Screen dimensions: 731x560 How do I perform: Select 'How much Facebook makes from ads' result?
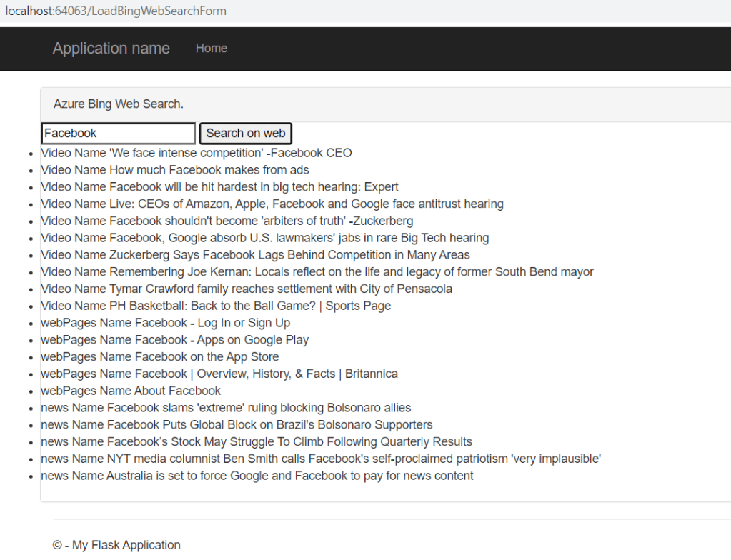(x=175, y=170)
